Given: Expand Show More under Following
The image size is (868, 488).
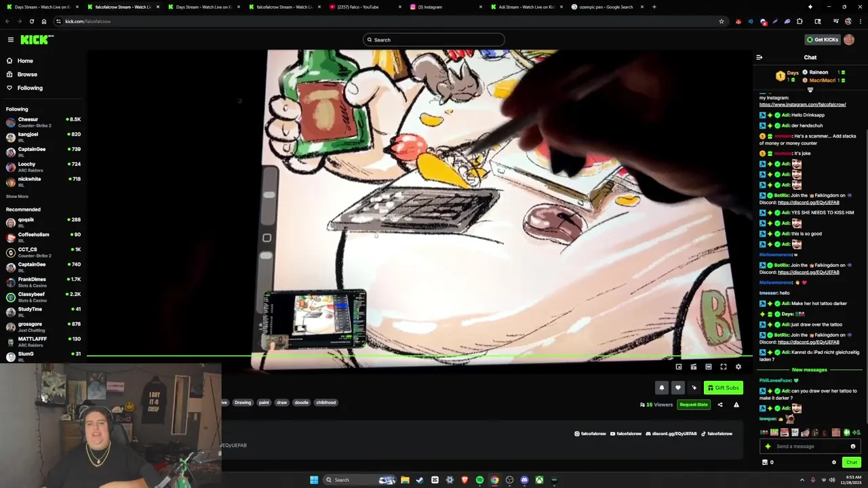Looking at the screenshot, I should point(17,197).
